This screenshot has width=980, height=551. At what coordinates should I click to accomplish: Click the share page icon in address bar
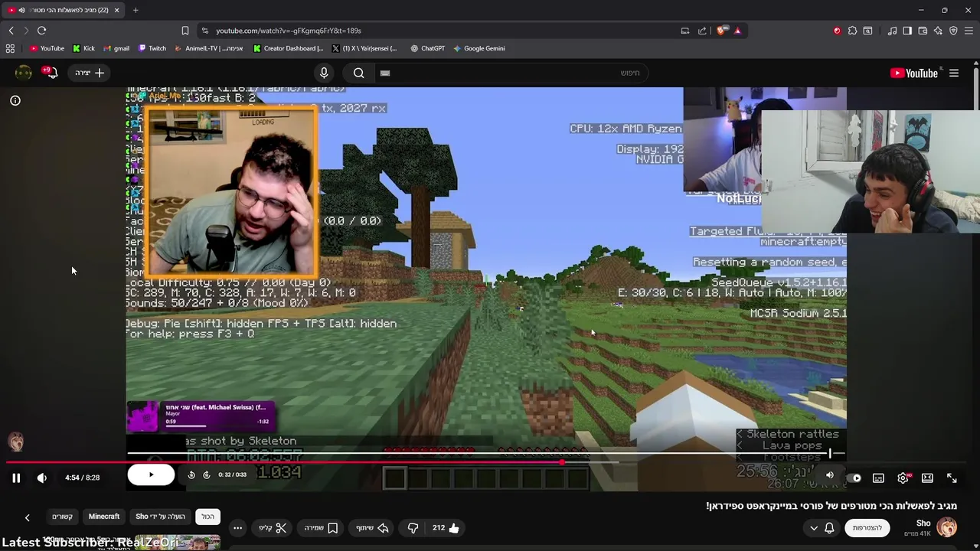point(702,31)
